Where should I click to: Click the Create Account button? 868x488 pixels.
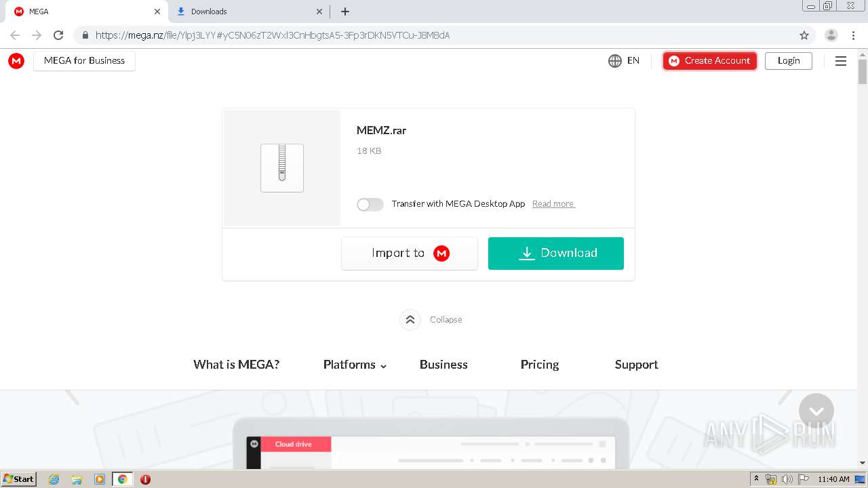[x=710, y=61]
